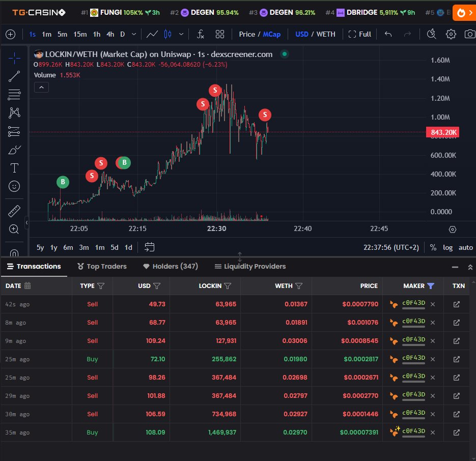Open maker c0F43D on the 8m ago row
476x461 pixels.
point(413,321)
